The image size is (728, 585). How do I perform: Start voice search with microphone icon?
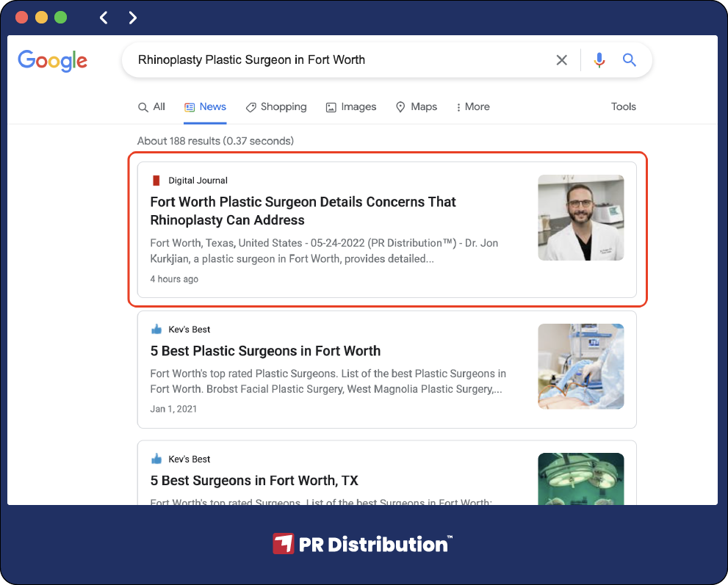point(599,60)
